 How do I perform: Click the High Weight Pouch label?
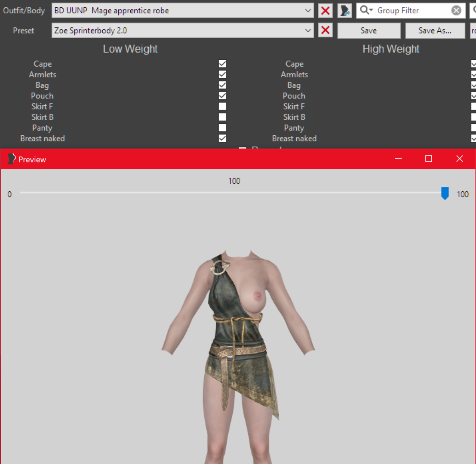[x=294, y=96]
